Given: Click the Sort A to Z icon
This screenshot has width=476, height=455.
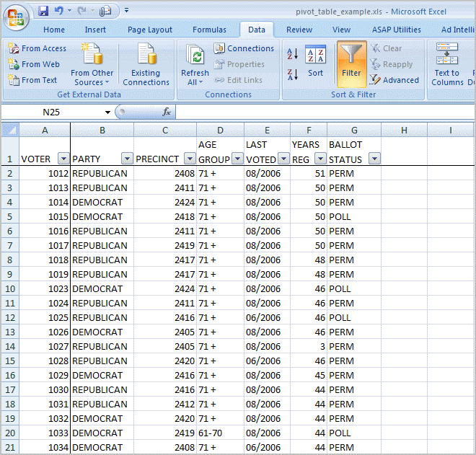Looking at the screenshot, I should coord(293,53).
